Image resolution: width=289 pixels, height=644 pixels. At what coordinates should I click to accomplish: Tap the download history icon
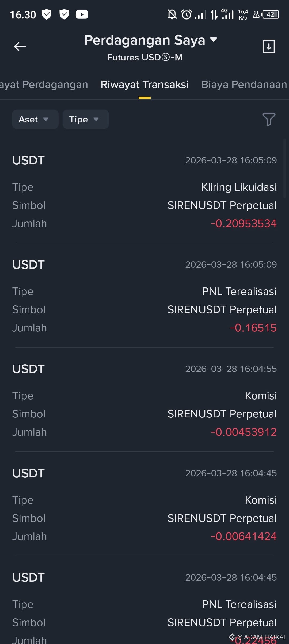pos(269,47)
